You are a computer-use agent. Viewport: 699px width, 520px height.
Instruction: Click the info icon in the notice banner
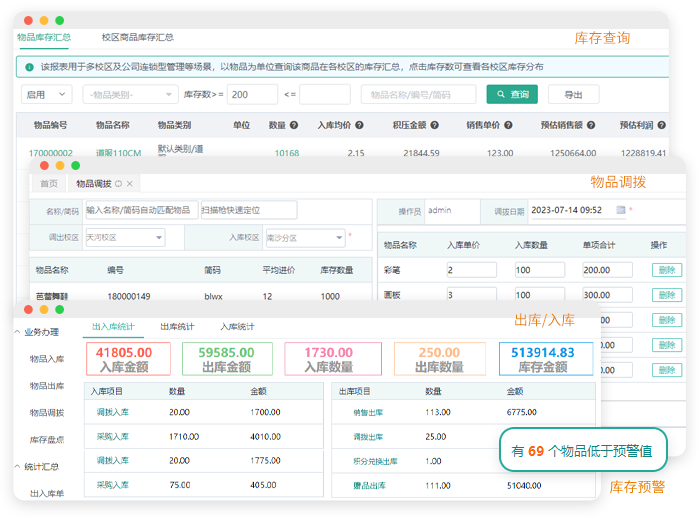point(29,67)
